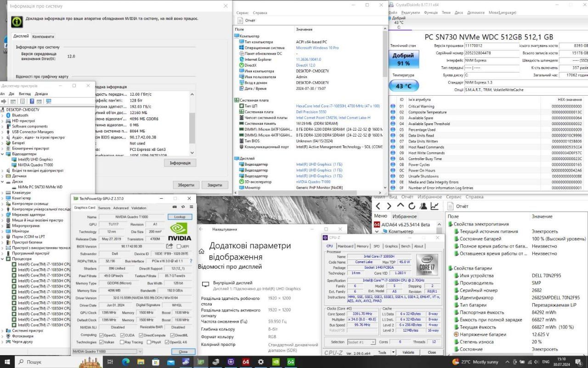This screenshot has height=368, width=588.
Task: Click CrystalDiskInfo drive C temperature indicator
Action: [398, 22]
